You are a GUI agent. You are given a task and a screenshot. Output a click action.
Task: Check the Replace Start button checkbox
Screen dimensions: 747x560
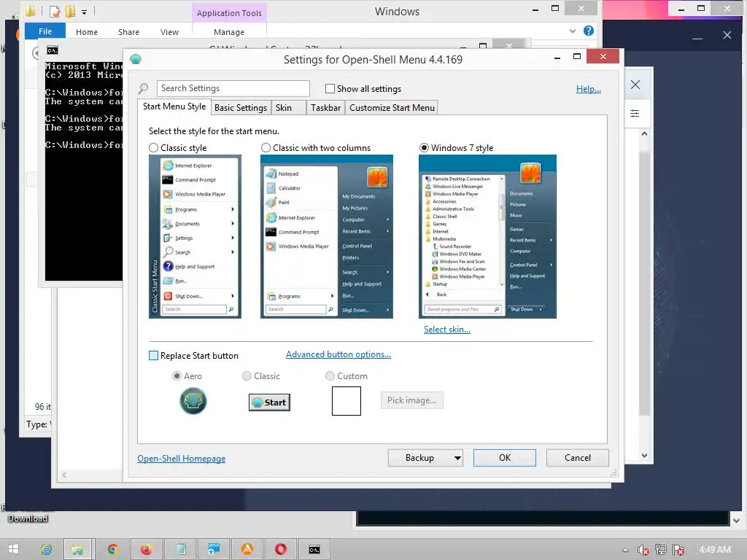pyautogui.click(x=153, y=356)
